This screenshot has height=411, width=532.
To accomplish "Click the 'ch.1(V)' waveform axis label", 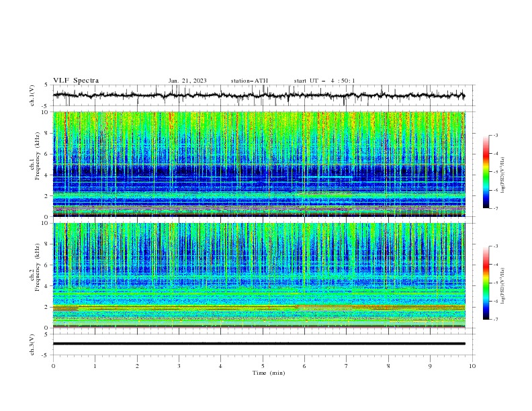I will click(x=32, y=95).
